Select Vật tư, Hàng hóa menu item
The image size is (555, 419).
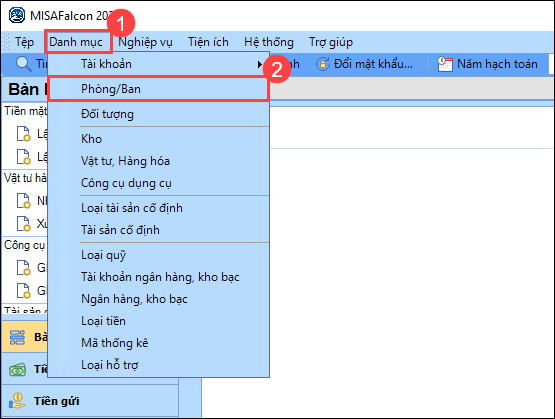tap(158, 161)
